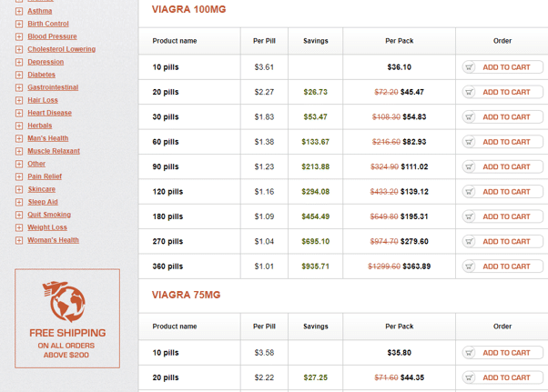Open the Woman's Health category link
Screen dimensions: 548x392
pos(53,240)
